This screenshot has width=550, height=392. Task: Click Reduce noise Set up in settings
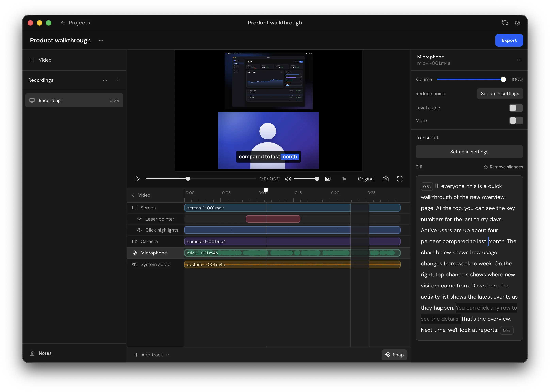(500, 94)
